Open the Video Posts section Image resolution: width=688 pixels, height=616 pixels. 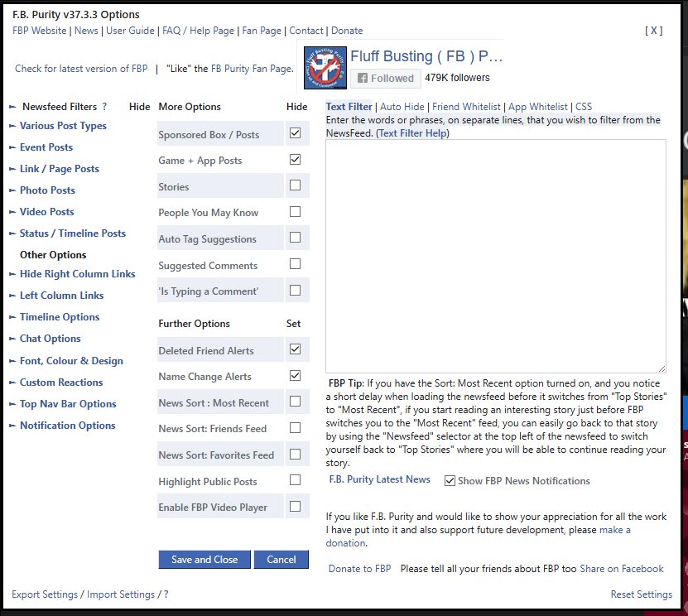click(x=41, y=211)
